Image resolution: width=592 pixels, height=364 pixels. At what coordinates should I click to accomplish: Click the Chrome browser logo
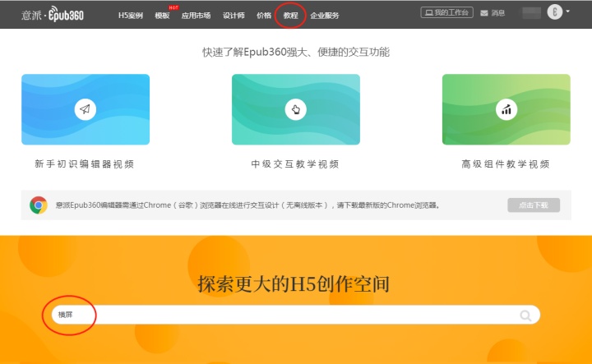[x=39, y=205]
